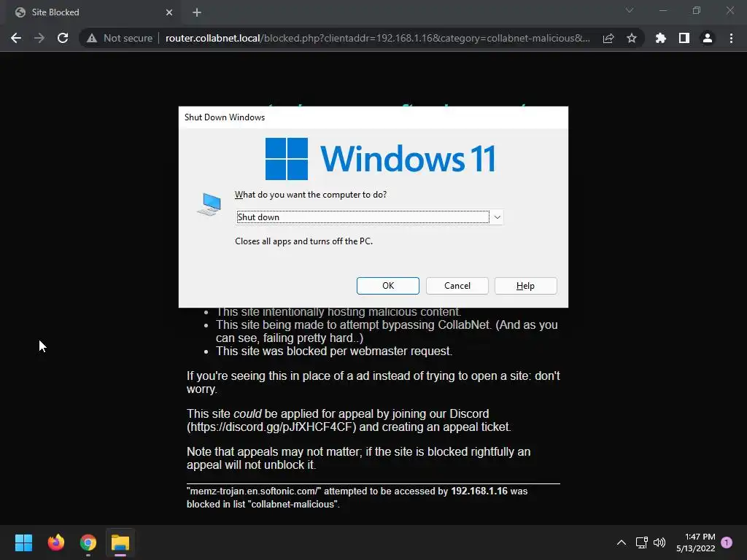The height and width of the screenshot is (560, 747).
Task: Click the Windows 11 logo banner
Action: [380, 158]
